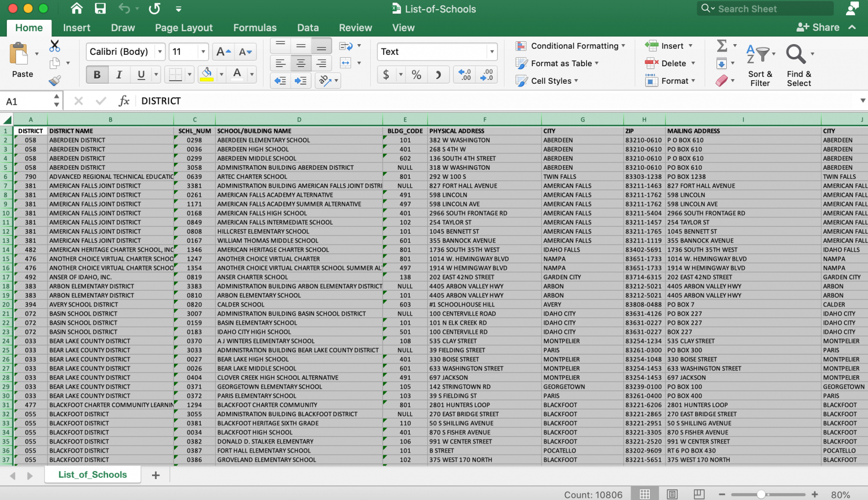Toggle bold formatting
The height and width of the screenshot is (500, 868).
97,74
